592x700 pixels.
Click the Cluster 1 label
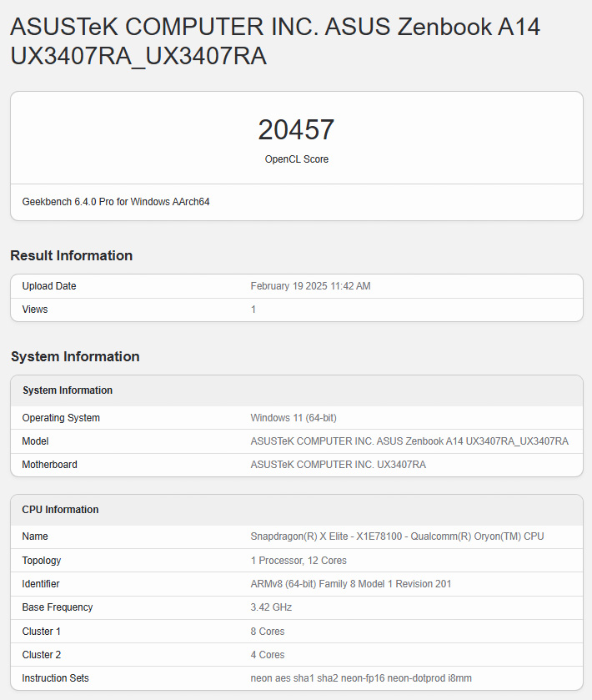pyautogui.click(x=41, y=632)
